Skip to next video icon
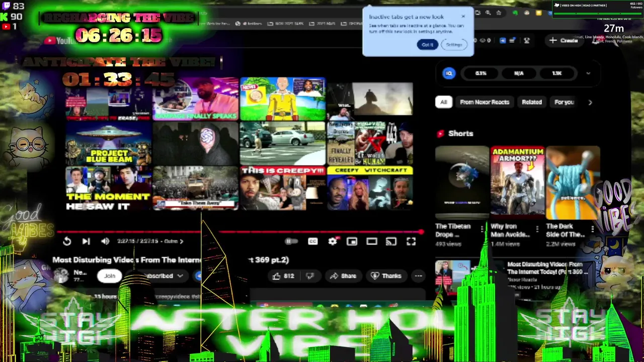Image resolution: width=644 pixels, height=362 pixels. click(86, 241)
